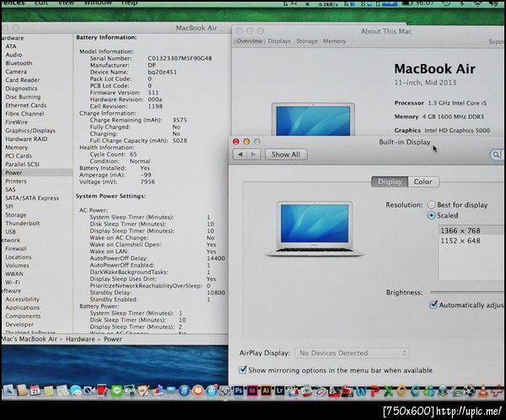Screen dimensions: 506x420
Task: Select Graphics/Displays in the sidebar
Action: pos(30,131)
